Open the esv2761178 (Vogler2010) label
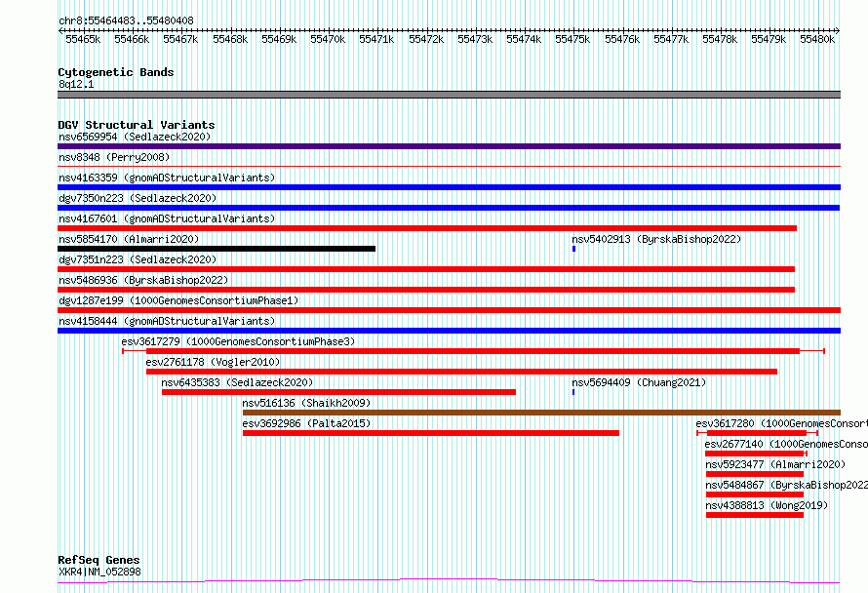Screen dimensions: 868x593 (x=213, y=362)
